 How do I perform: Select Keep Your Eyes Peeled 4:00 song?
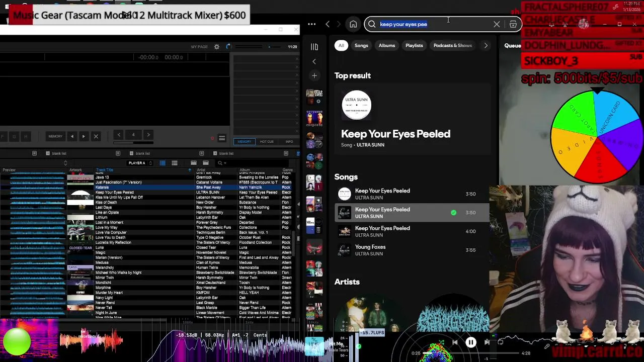coord(412,231)
